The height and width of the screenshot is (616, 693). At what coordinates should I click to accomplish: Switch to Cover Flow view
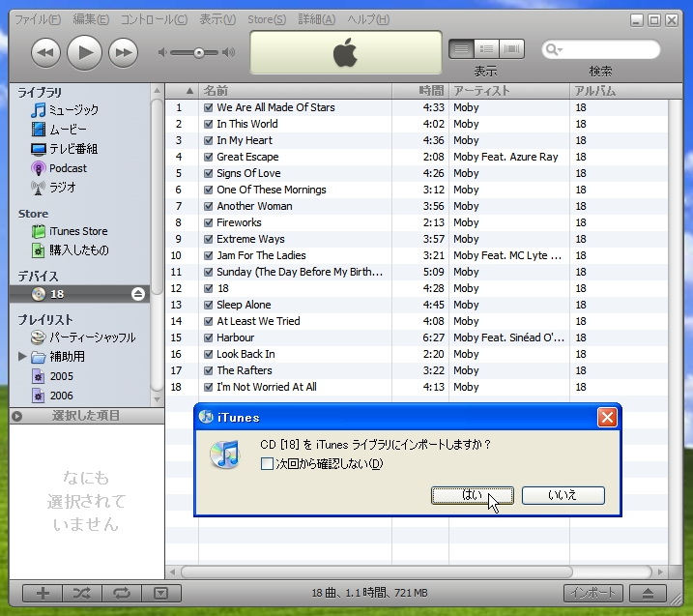click(512, 48)
